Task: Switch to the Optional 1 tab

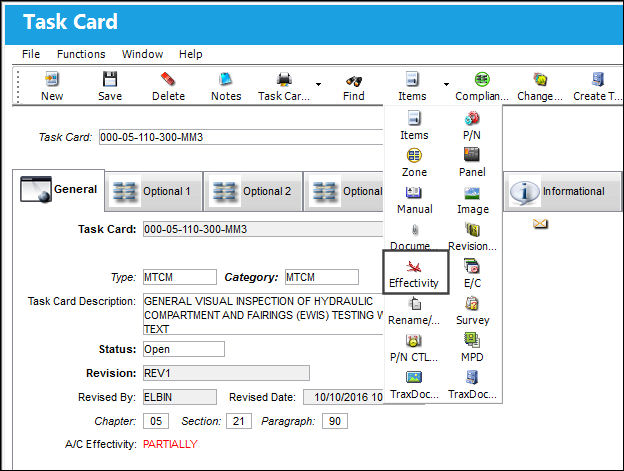Action: point(154,191)
